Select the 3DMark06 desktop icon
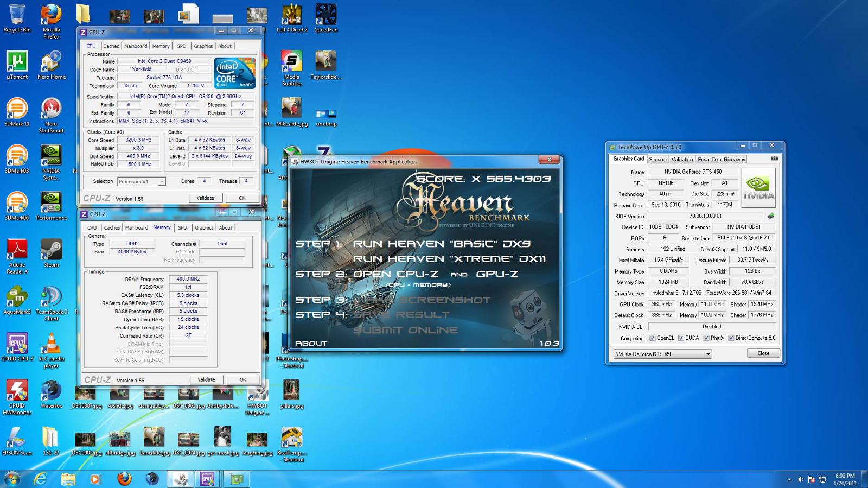The image size is (868, 488). click(17, 206)
